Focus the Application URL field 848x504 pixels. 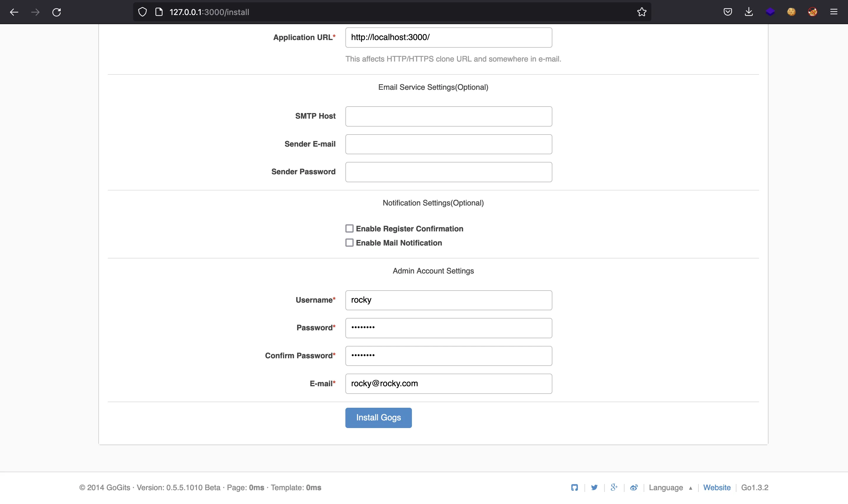coord(449,37)
